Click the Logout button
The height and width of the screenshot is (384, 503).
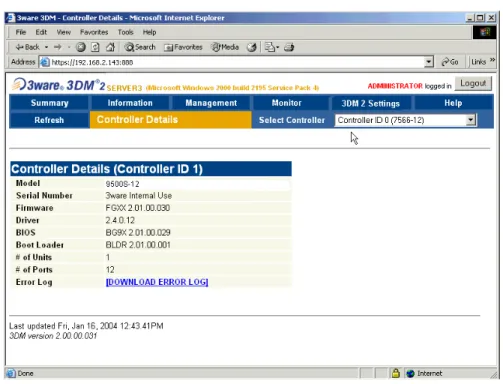473,83
